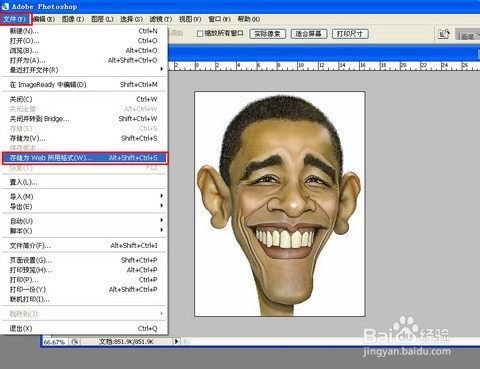Check the 缩放所有窗口 checkbox
This screenshot has height=369, width=480.
(200, 34)
